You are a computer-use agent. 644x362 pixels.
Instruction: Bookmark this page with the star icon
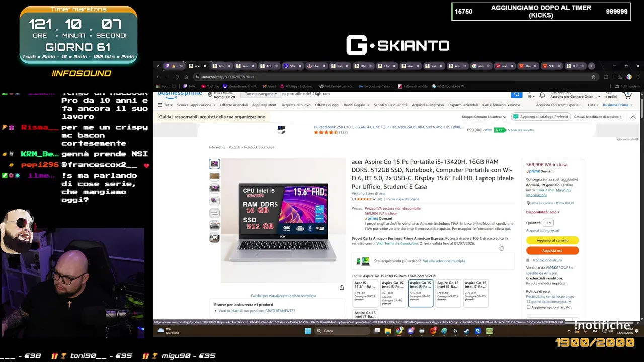point(593,77)
